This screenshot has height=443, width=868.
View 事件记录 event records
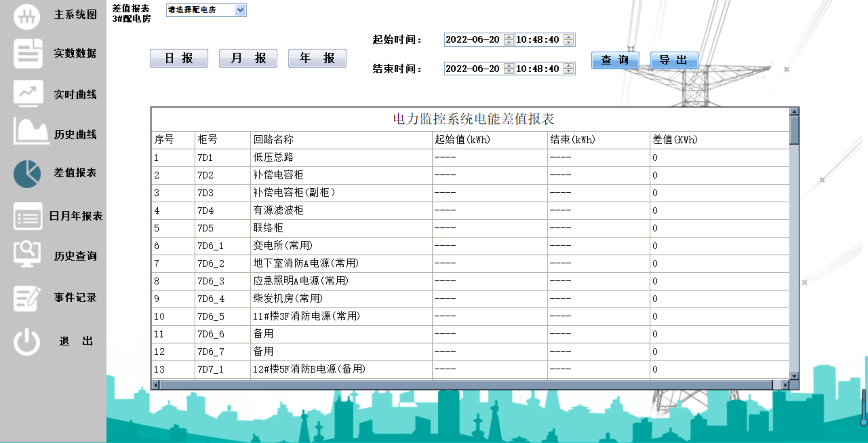click(x=27, y=297)
